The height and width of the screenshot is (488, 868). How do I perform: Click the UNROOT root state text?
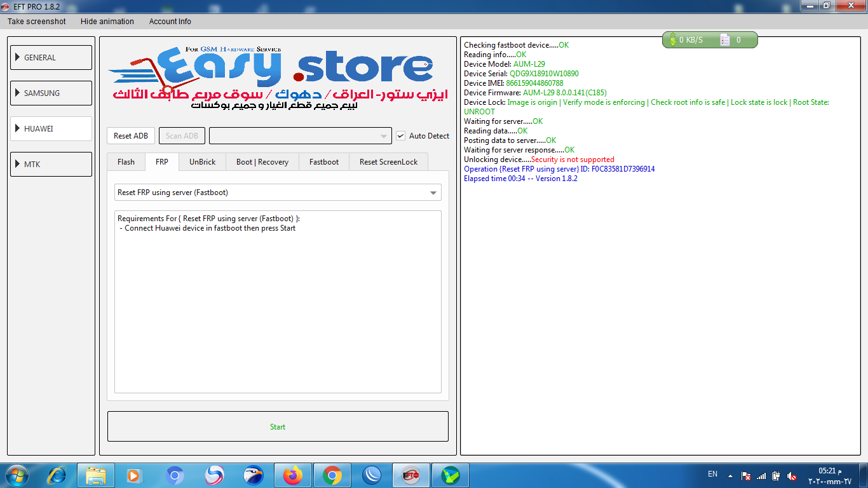pos(479,112)
